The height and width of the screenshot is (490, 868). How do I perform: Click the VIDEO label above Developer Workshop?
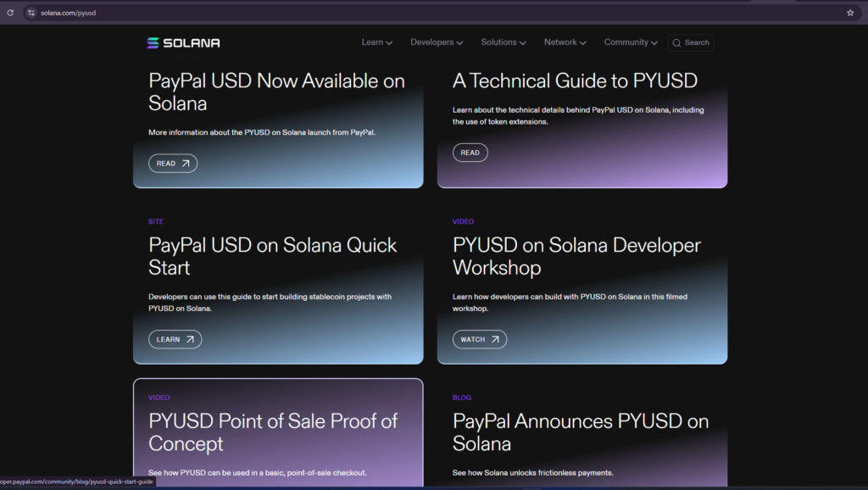coord(463,221)
